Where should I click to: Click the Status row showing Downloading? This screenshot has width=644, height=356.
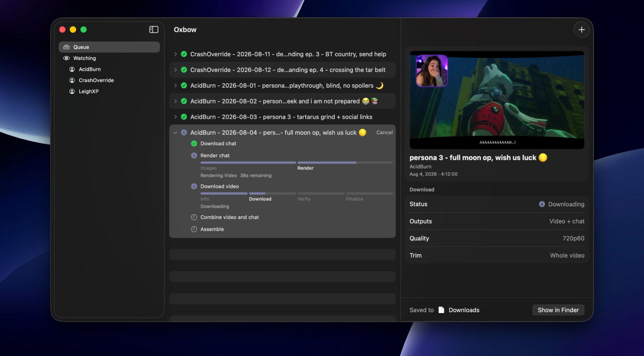pyautogui.click(x=497, y=204)
